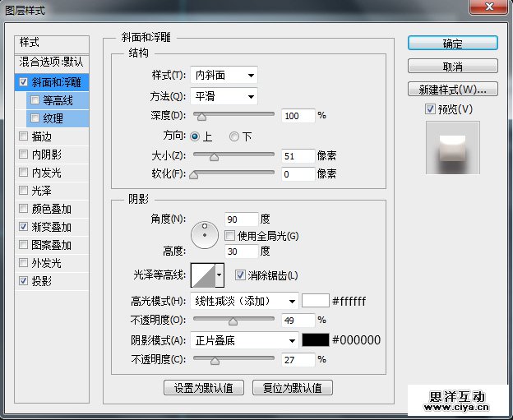Uncheck the 投影 checkbox

click(x=23, y=280)
